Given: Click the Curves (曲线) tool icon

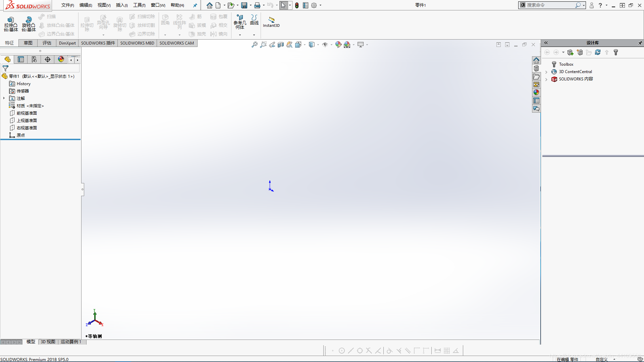Looking at the screenshot, I should tap(254, 18).
